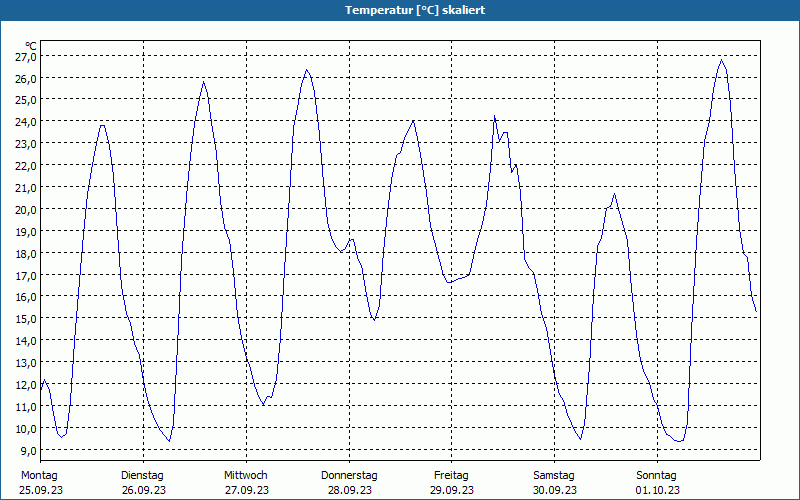Click the Montag 25.09.23 date label

[x=40, y=482]
